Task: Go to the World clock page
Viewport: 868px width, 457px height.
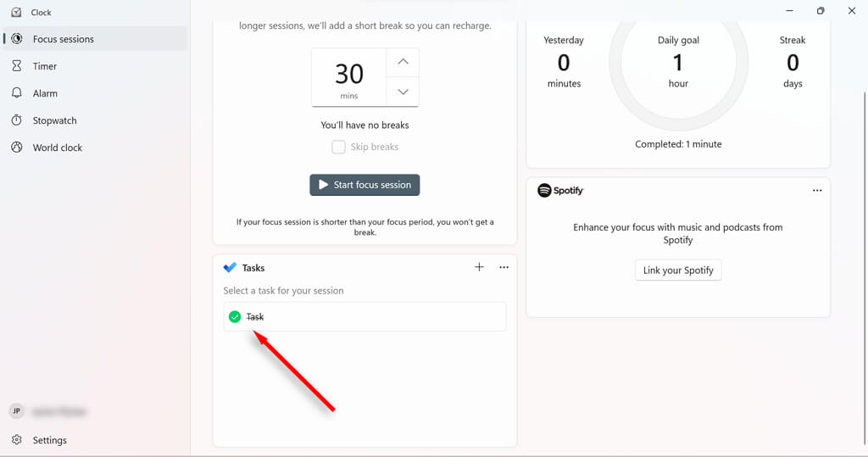Action: 58,148
